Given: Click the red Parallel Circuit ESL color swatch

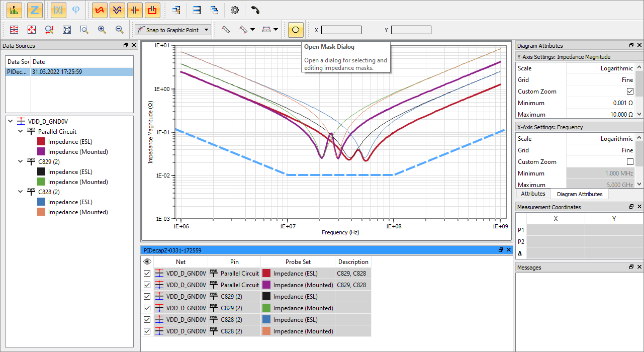Looking at the screenshot, I should pos(41,142).
